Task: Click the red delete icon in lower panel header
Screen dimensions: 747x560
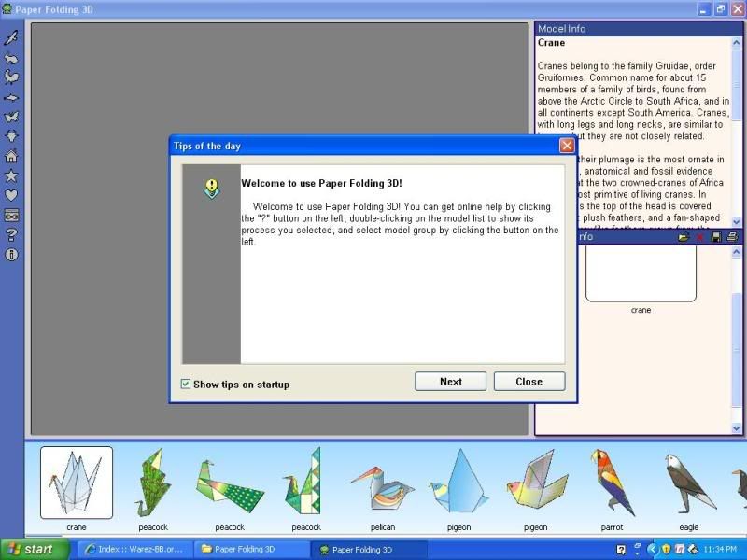Action: click(699, 237)
